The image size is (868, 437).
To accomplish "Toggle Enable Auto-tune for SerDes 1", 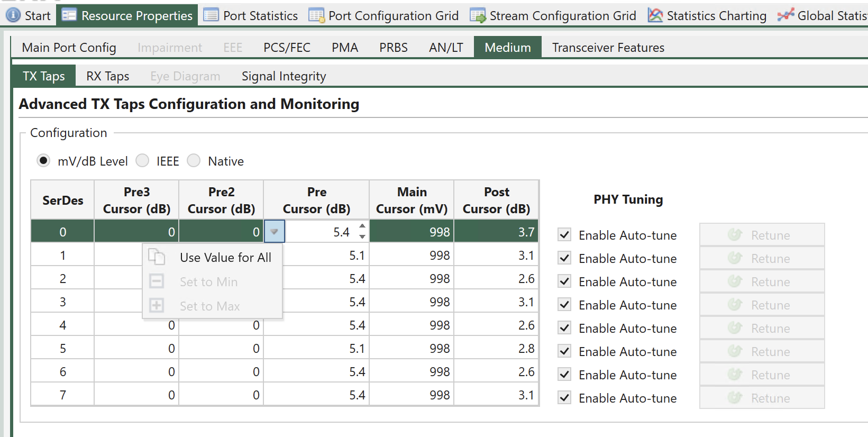I will [x=565, y=258].
